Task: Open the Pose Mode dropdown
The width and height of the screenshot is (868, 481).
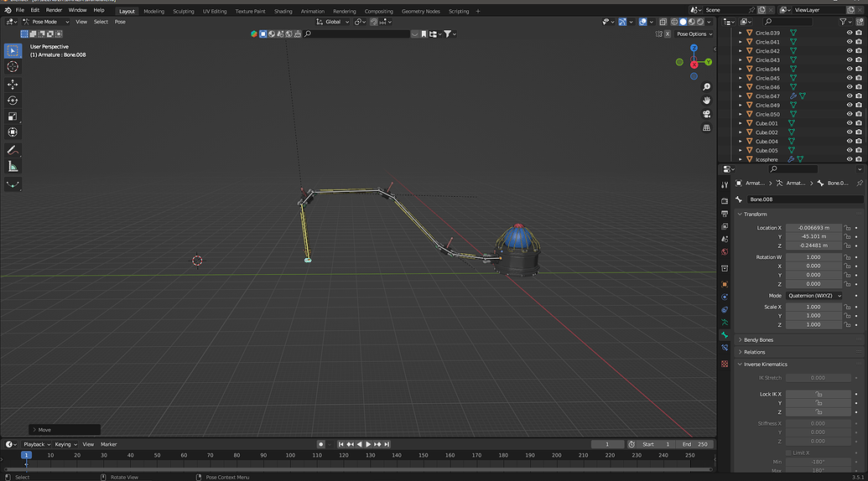Action: [45, 22]
